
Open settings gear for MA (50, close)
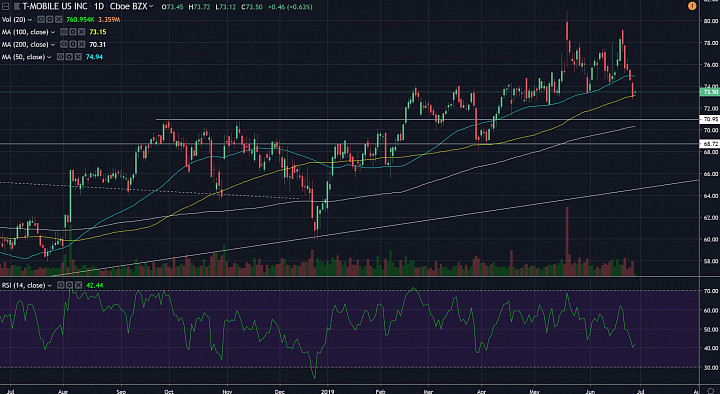[69, 57]
